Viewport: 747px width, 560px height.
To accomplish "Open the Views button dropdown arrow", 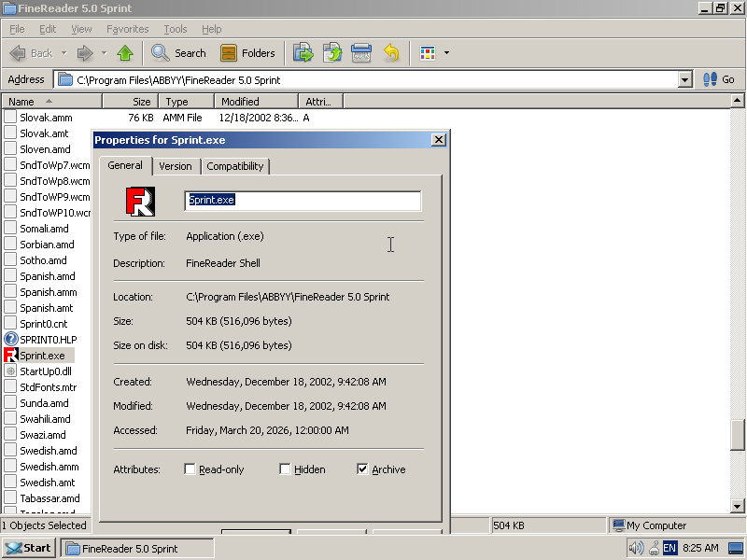I will pyautogui.click(x=446, y=53).
